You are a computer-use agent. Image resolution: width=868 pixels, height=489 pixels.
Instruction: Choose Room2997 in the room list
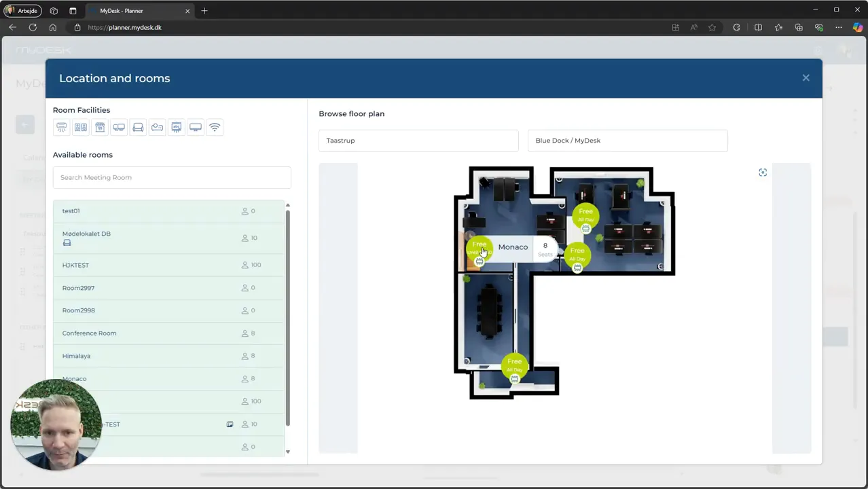pos(169,288)
